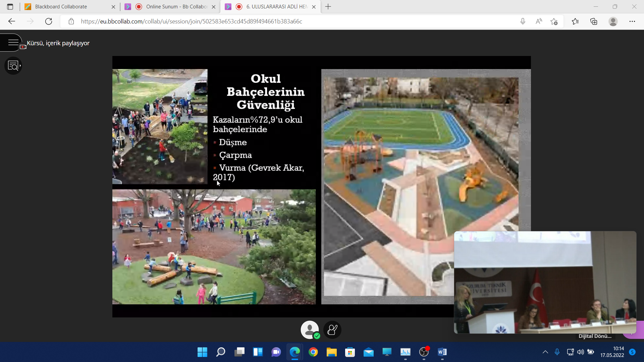Screen dimensions: 644x362
Task: Open the Collections icon
Action: (x=594, y=21)
